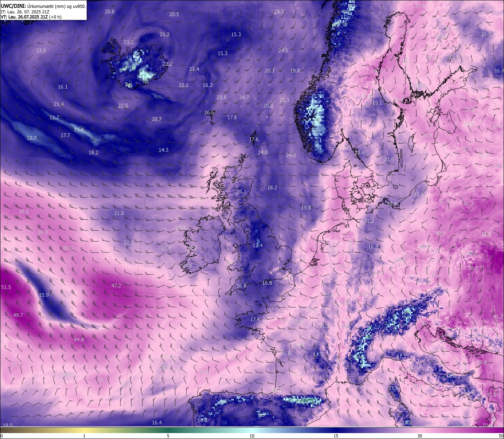Click the 51.5 value near the left edge
This screenshot has width=504, height=439.
click(6, 287)
